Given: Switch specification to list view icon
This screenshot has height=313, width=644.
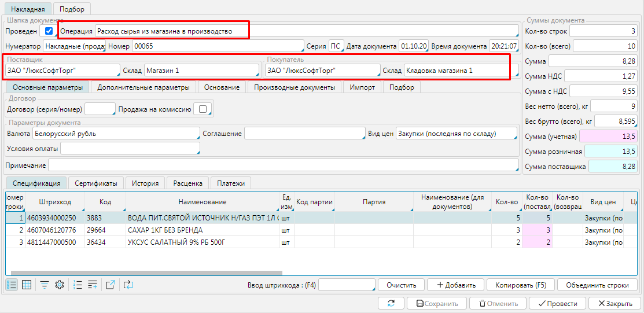Looking at the screenshot, I should click(12, 285).
